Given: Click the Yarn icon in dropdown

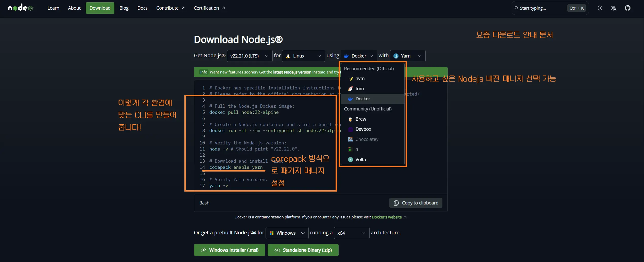Looking at the screenshot, I should pyautogui.click(x=396, y=56).
